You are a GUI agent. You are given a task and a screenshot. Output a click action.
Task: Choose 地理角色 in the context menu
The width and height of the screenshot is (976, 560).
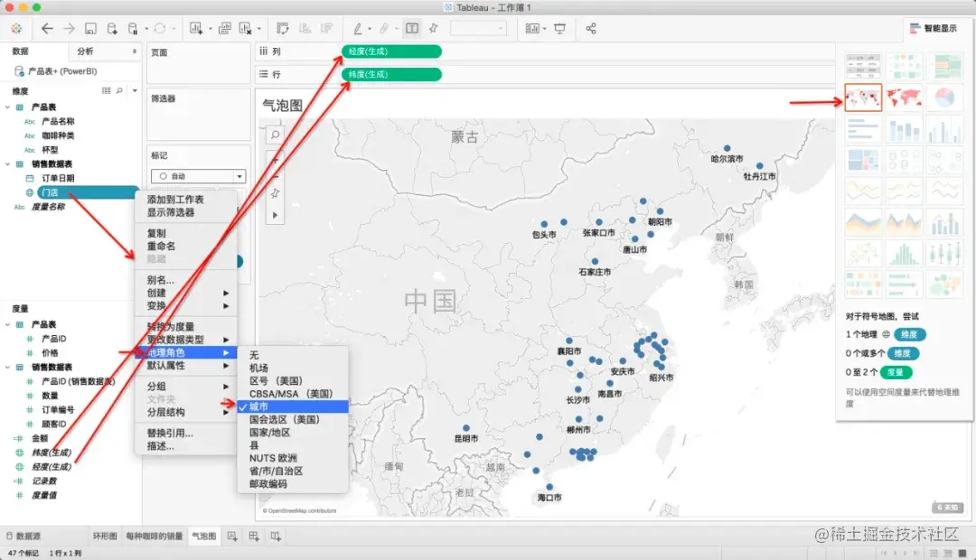click(186, 353)
